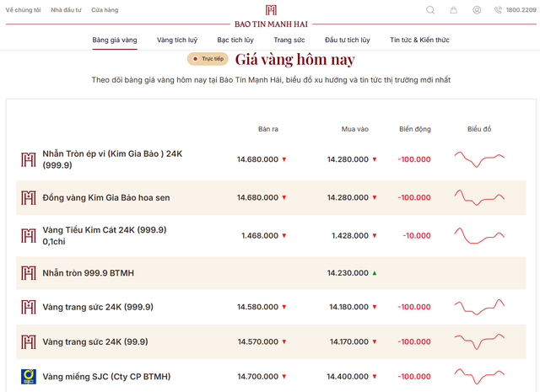Click the brand icon beside Nhẫn tròn 999.9 BTMH
Screen dimensions: 540x392
(x=28, y=273)
